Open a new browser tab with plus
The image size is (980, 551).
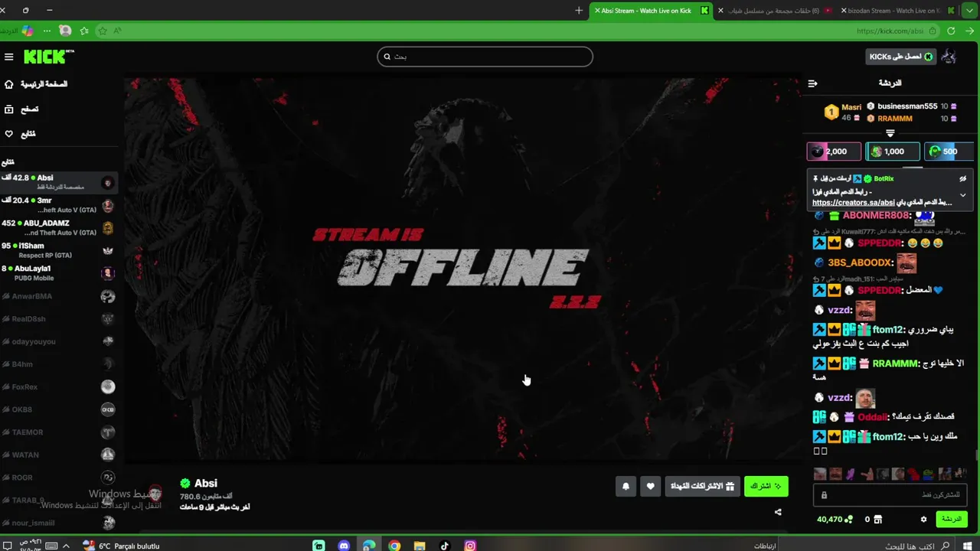(579, 11)
